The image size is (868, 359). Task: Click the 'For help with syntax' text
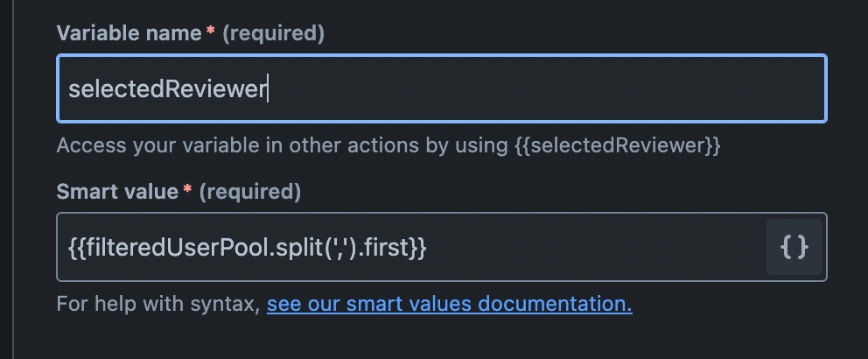[x=158, y=304]
